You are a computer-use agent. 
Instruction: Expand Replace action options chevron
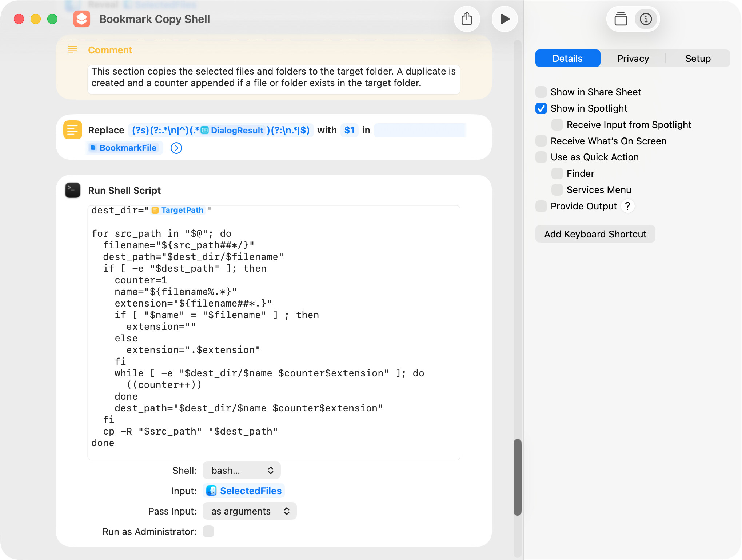(176, 148)
